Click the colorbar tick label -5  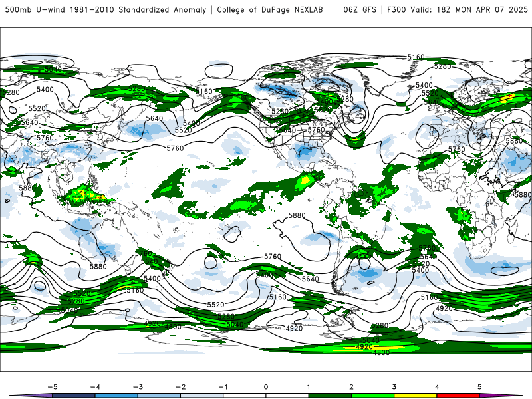[53, 387]
